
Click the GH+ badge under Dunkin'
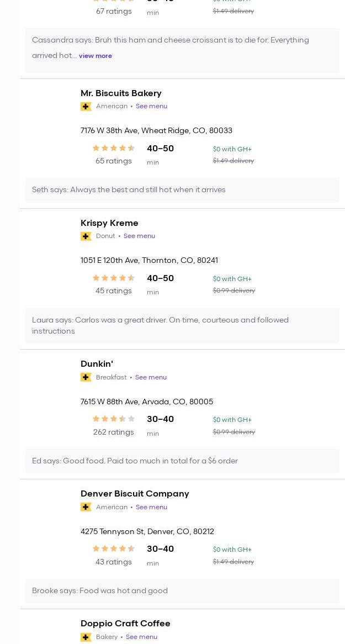pos(86,377)
